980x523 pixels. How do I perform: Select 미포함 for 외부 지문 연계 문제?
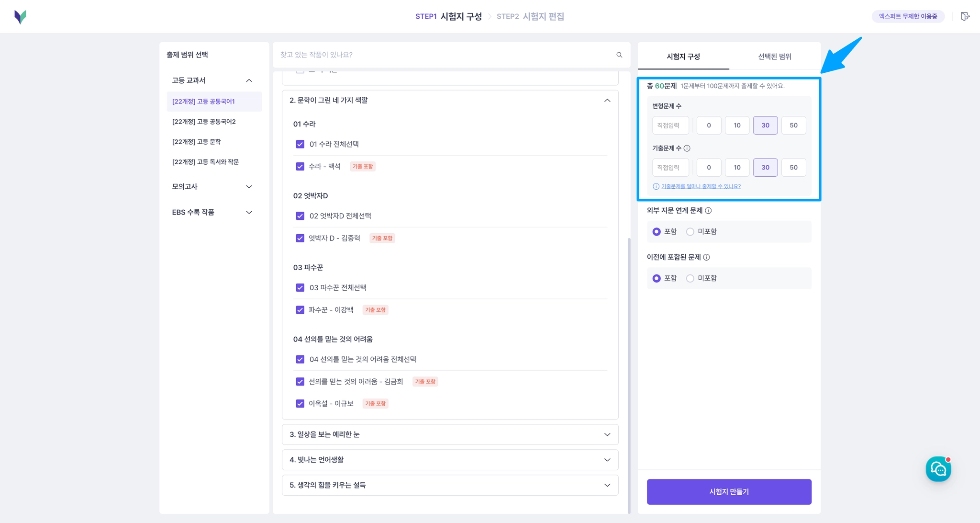pos(690,232)
